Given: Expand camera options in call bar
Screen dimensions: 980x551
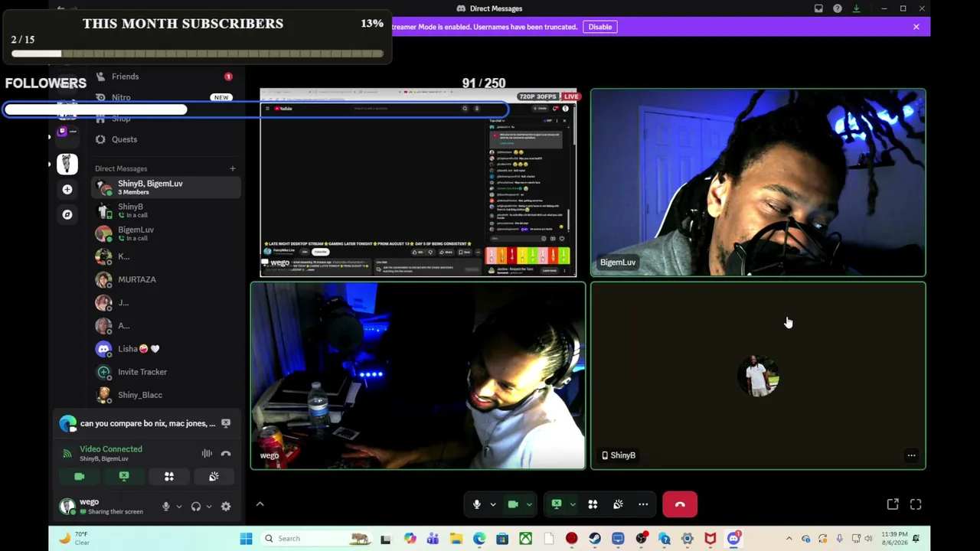Looking at the screenshot, I should [529, 504].
